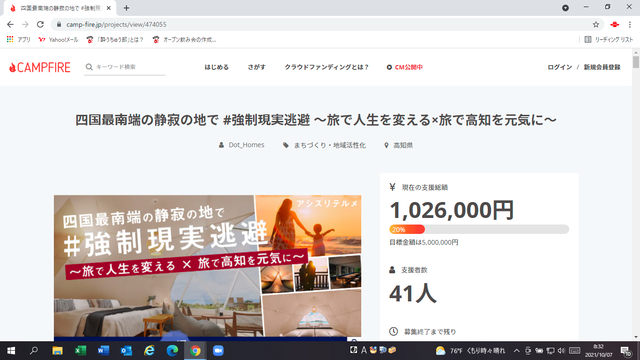
Task: Click the project main image
Action: point(207,266)
